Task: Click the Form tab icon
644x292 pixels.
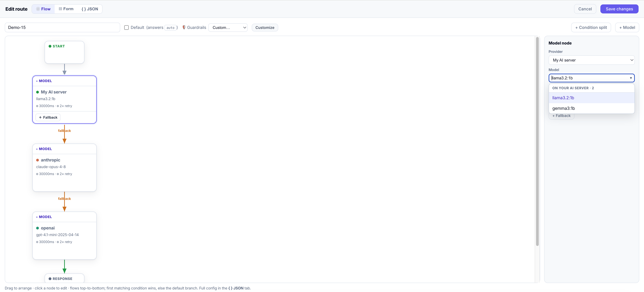Action: 60,9
